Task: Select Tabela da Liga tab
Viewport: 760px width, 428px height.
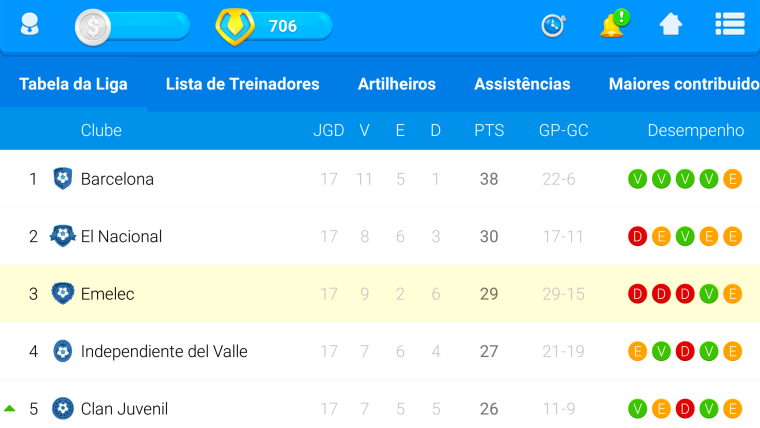Action: (73, 84)
